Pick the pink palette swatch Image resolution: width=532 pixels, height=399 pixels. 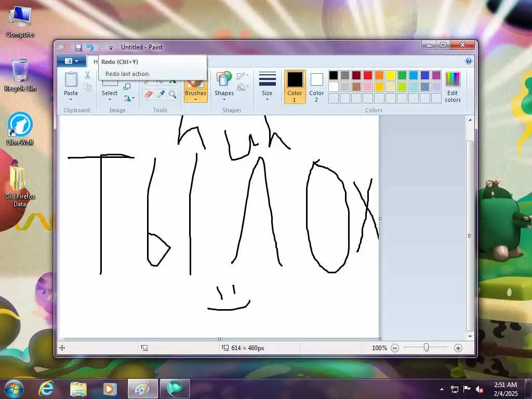368,87
